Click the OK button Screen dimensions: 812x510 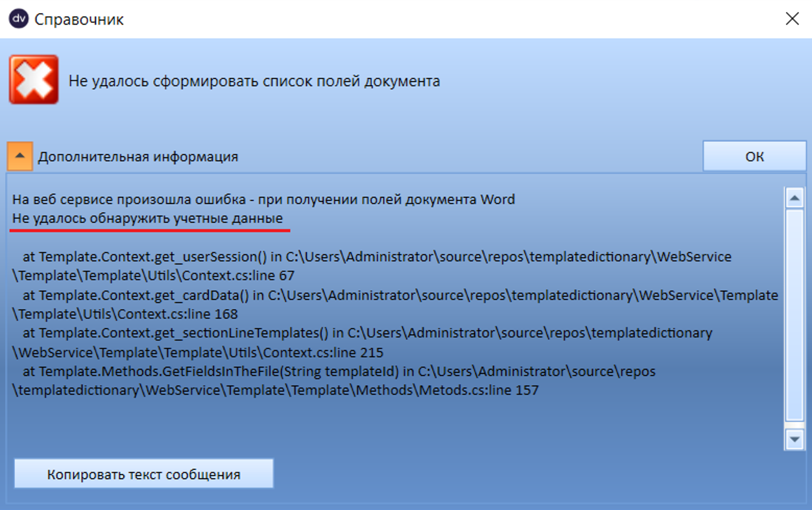(x=754, y=156)
